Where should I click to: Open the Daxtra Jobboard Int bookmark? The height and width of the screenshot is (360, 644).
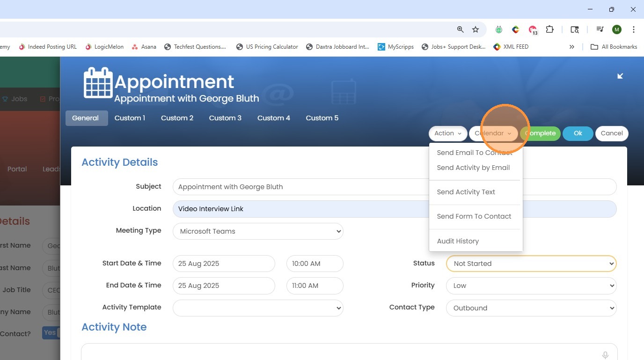[337, 47]
